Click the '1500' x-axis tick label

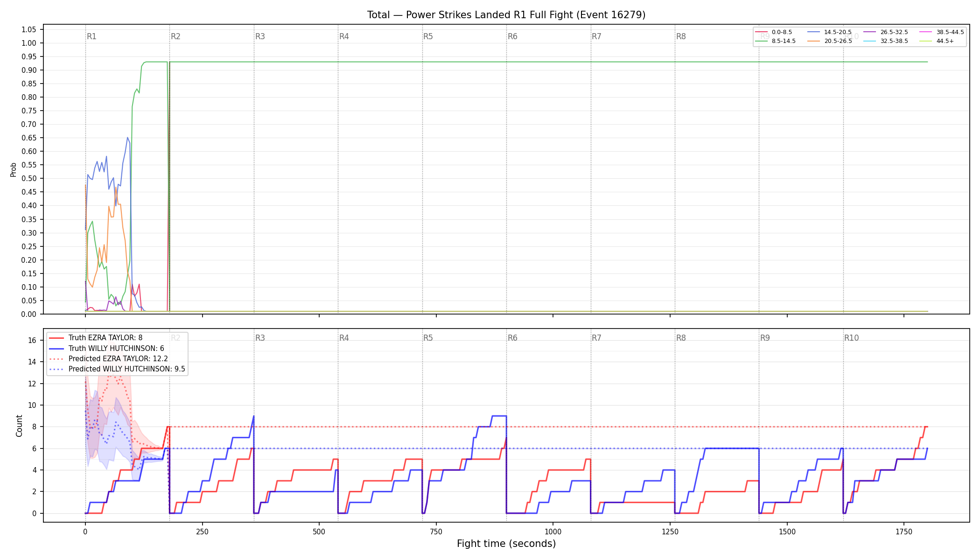point(787,532)
